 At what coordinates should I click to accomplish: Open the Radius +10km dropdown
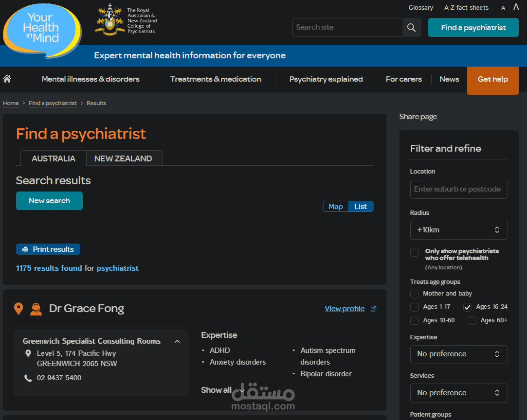click(x=459, y=230)
